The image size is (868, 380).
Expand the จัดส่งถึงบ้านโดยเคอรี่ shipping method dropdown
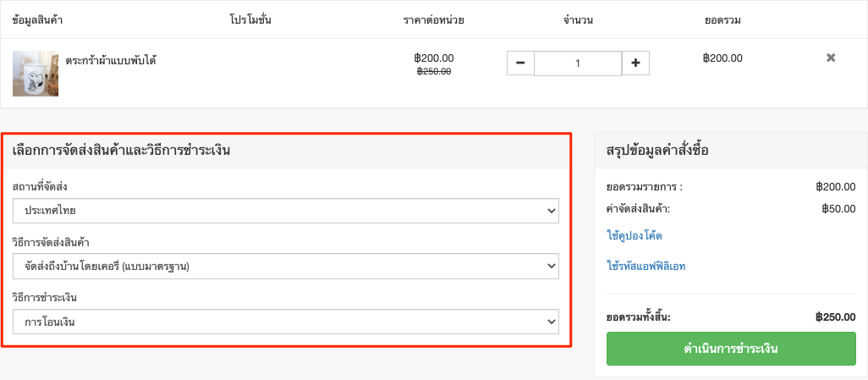pyautogui.click(x=286, y=266)
